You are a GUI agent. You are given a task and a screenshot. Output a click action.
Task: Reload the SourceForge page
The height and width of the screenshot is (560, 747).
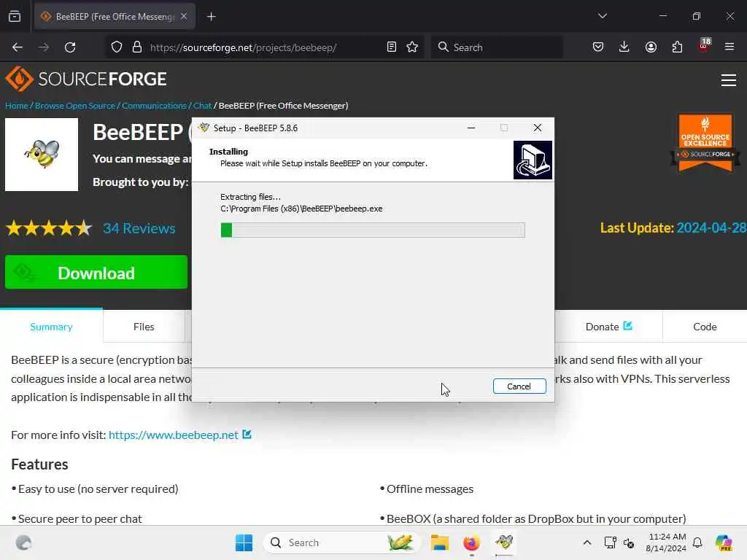point(70,47)
